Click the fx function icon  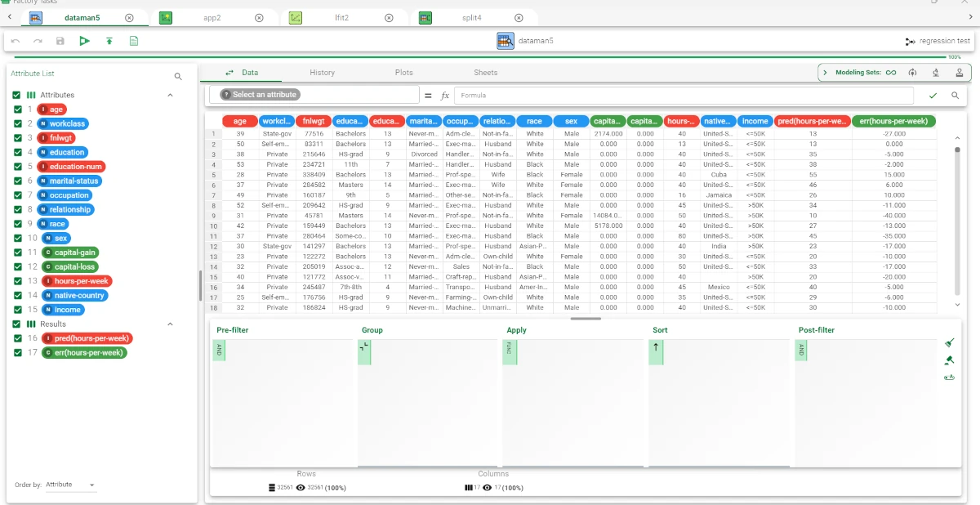(445, 96)
